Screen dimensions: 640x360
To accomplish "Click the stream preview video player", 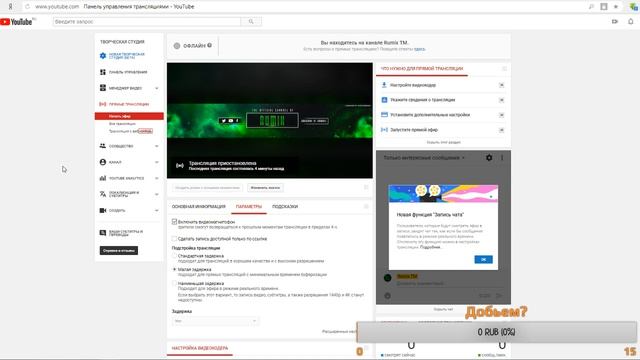I will 269,120.
